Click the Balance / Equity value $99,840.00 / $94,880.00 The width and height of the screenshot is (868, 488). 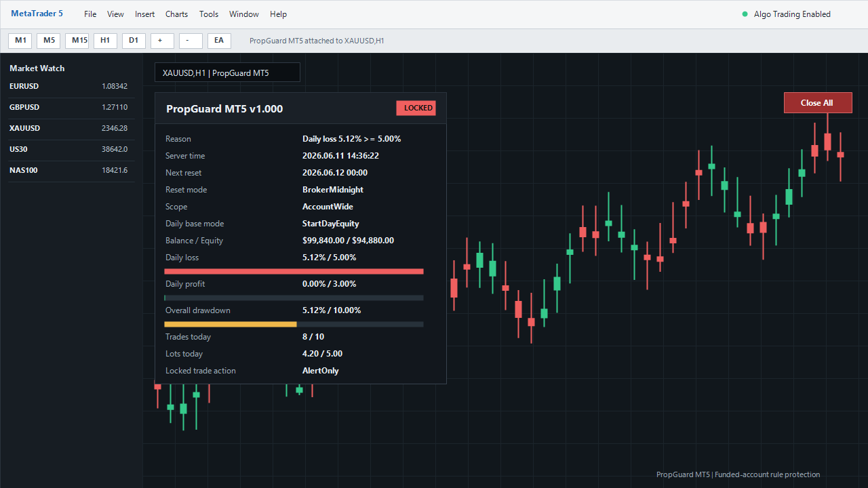click(348, 241)
